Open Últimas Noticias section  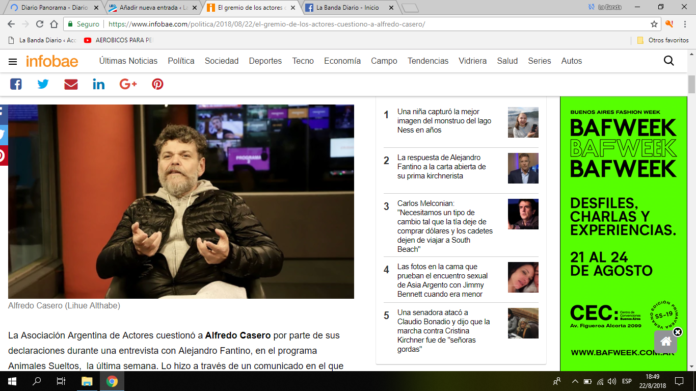tap(128, 61)
